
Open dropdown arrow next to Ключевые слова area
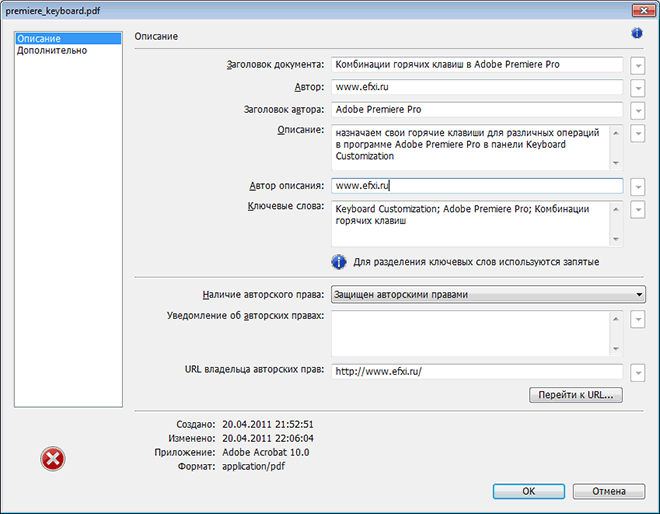coord(638,210)
